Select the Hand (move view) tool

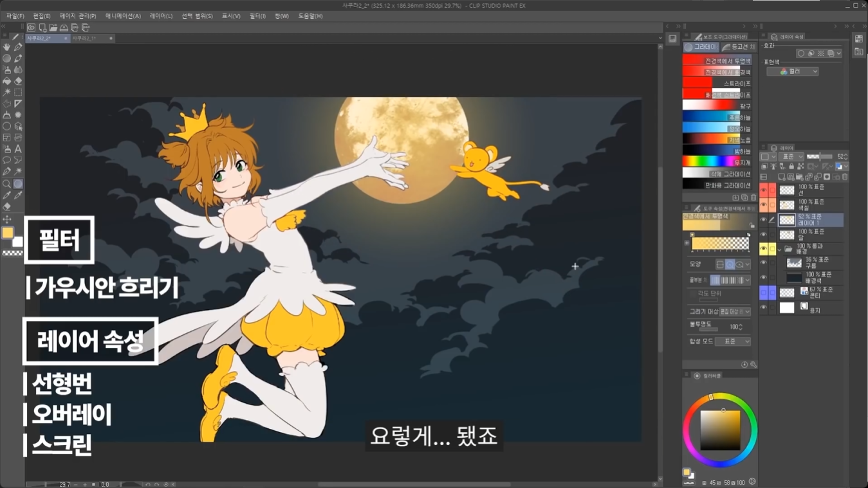click(6, 46)
